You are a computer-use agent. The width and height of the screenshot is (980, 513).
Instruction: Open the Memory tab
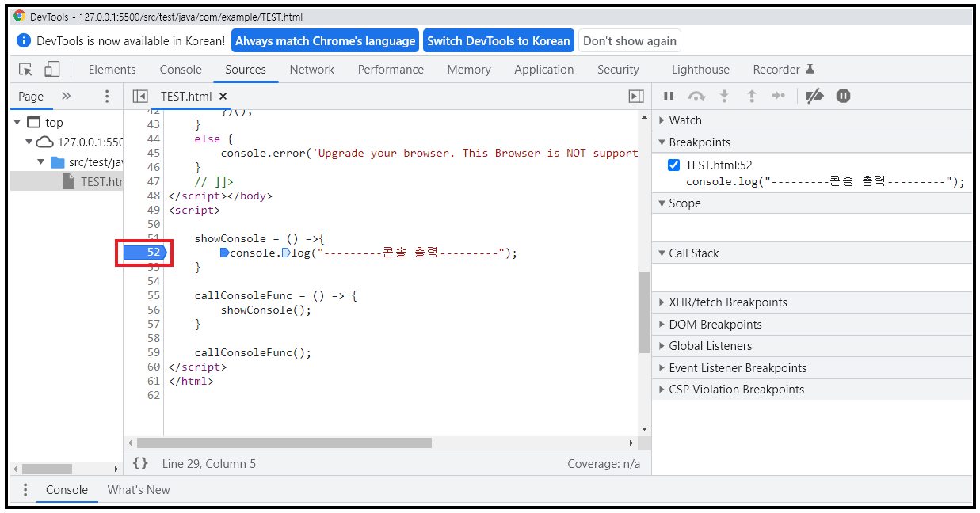tap(469, 70)
